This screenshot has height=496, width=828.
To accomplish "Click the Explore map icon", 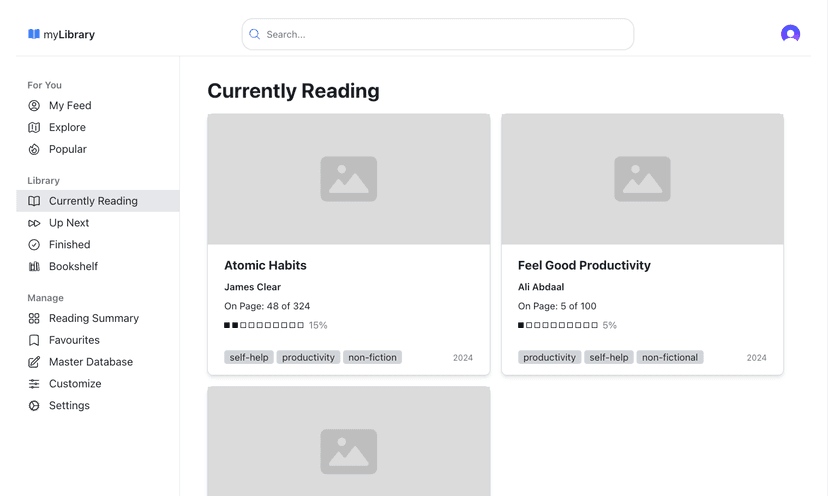I will pos(34,127).
